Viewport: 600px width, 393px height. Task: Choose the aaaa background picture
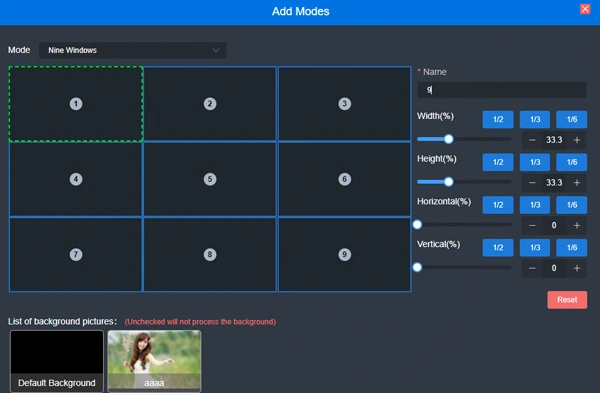tap(154, 361)
